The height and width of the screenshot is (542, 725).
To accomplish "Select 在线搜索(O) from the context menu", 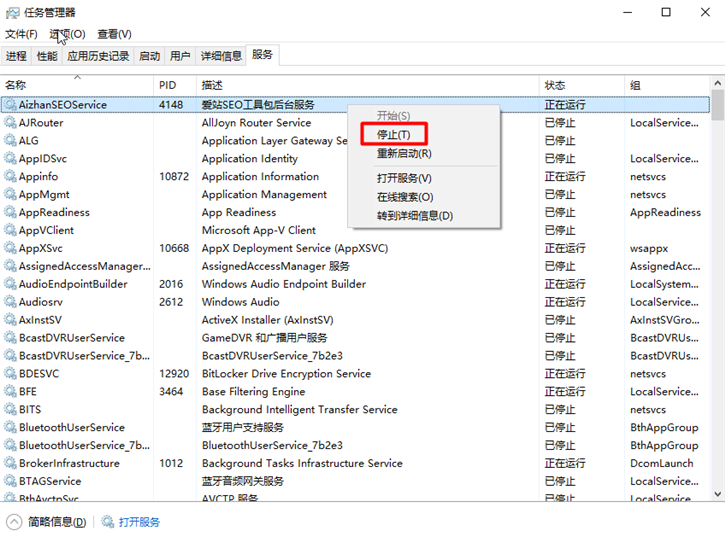I will 405,197.
